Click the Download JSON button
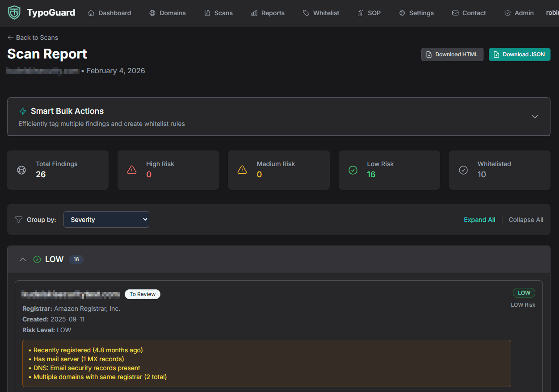 click(x=519, y=54)
